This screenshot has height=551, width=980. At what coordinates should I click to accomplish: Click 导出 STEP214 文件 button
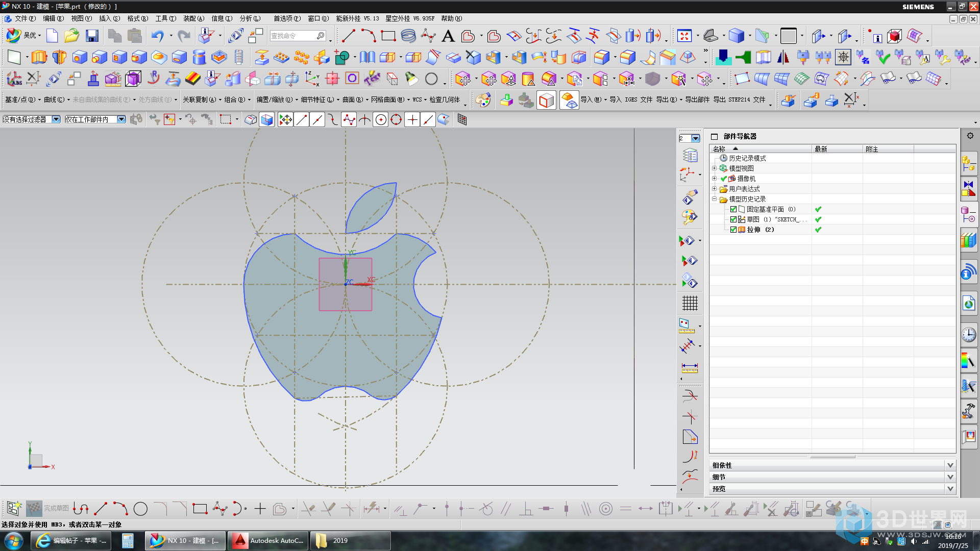[x=739, y=99]
